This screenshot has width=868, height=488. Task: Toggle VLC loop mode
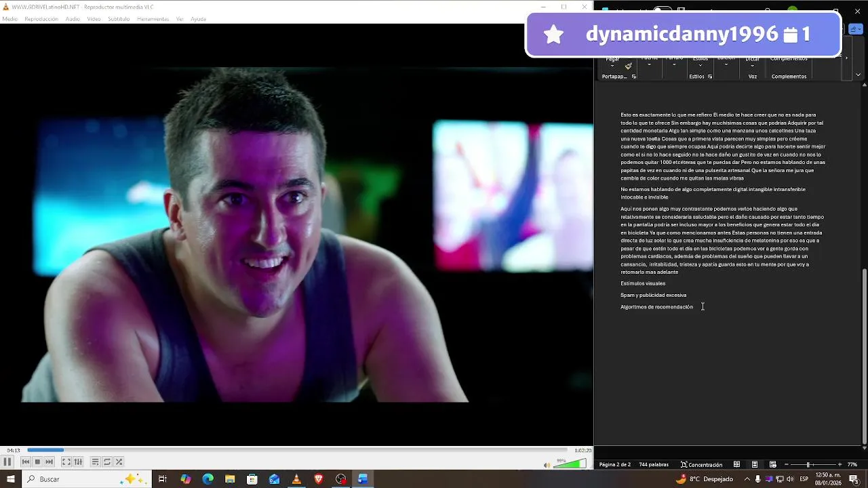click(106, 462)
